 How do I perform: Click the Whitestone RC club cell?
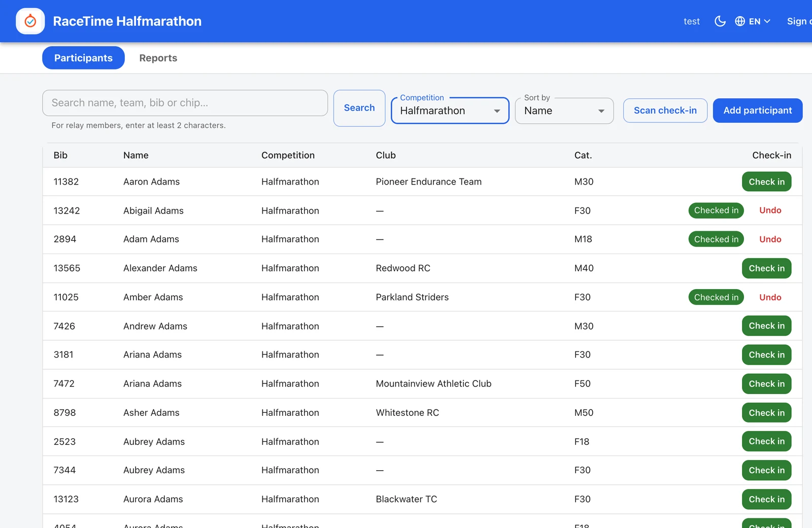pyautogui.click(x=408, y=412)
